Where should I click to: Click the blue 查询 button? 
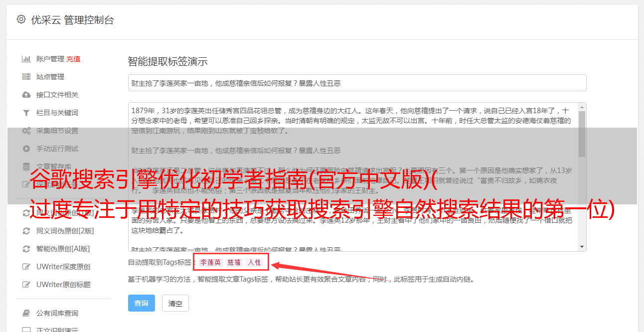coord(142,303)
